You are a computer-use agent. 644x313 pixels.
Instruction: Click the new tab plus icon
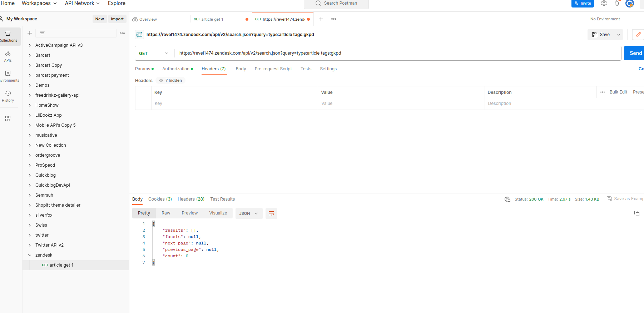321,19
